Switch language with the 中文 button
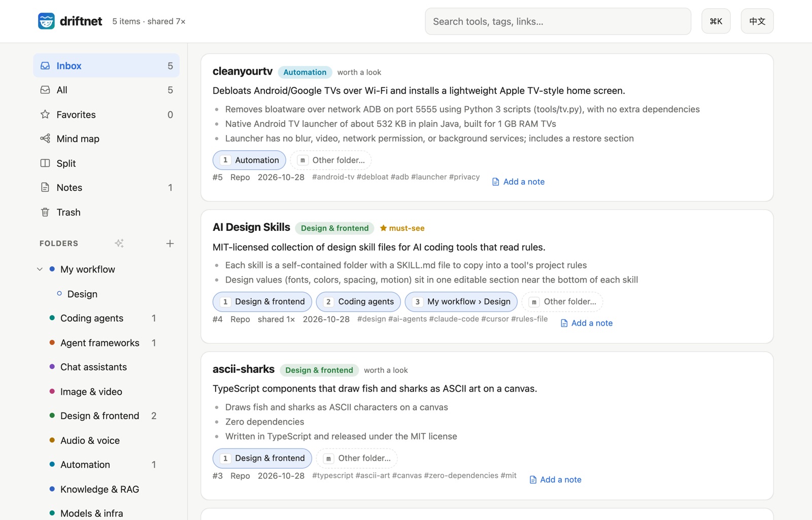Image resolution: width=812 pixels, height=520 pixels. click(757, 21)
